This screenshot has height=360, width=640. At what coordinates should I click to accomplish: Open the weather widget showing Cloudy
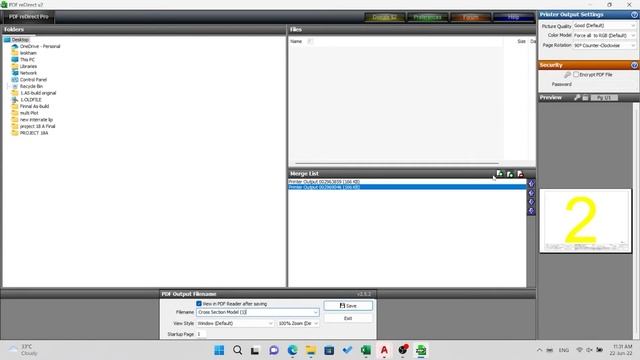[x=24, y=350]
